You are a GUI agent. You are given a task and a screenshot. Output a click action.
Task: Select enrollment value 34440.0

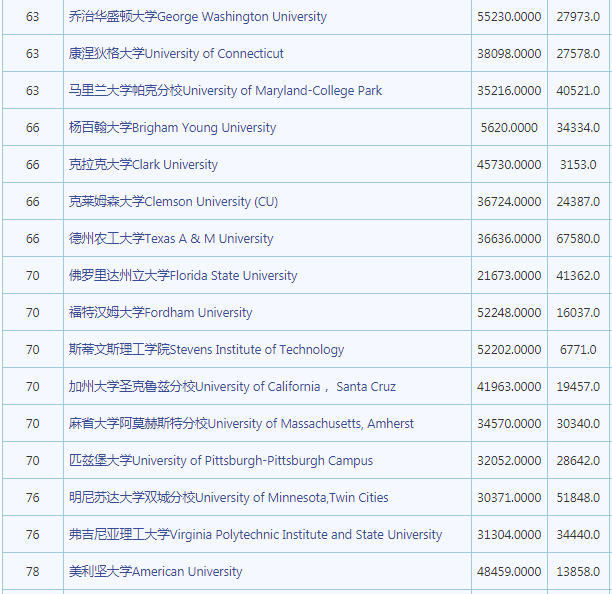tap(578, 535)
